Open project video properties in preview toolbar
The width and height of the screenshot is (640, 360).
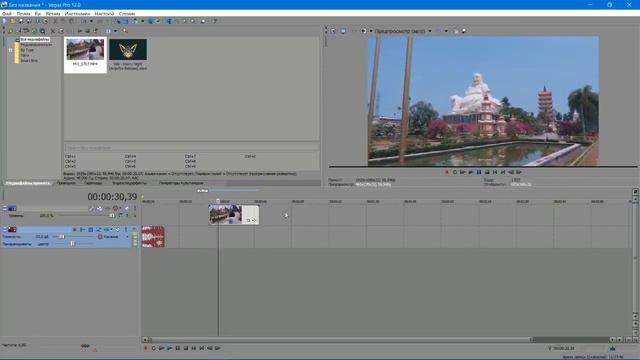point(333,31)
